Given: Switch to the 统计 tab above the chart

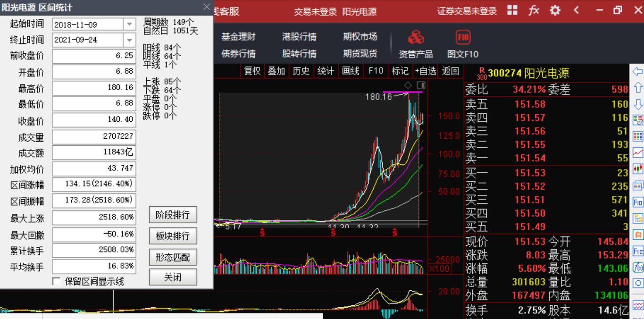Looking at the screenshot, I should click(326, 71).
